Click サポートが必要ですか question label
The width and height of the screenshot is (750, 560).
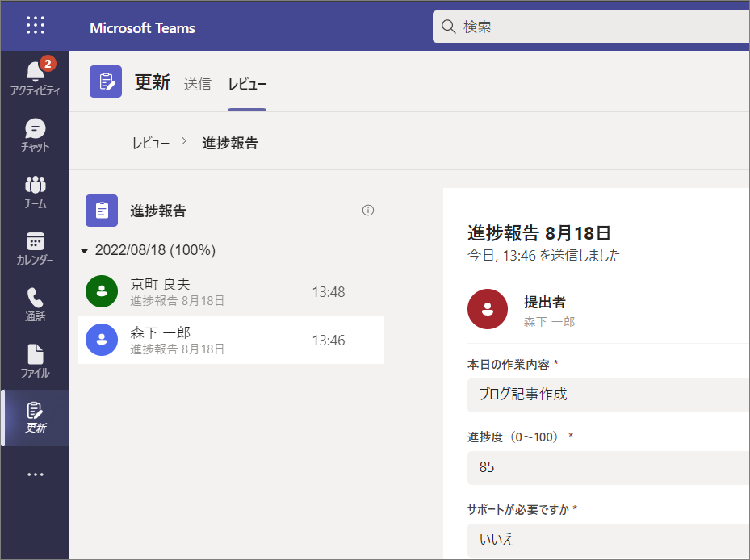pyautogui.click(x=518, y=510)
